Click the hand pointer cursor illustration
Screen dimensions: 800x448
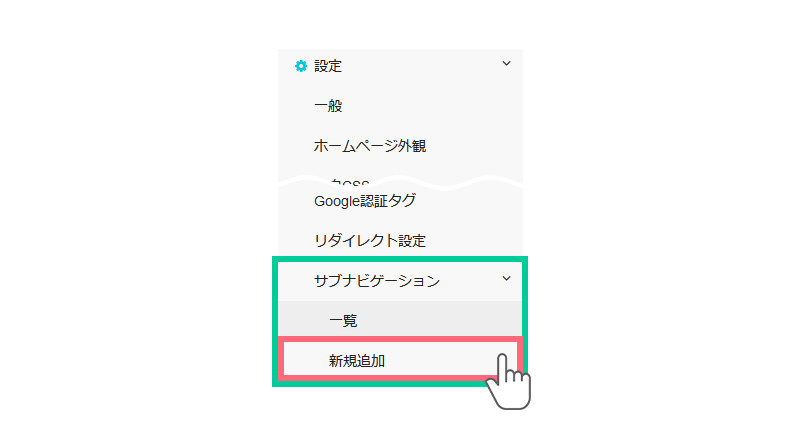509,381
